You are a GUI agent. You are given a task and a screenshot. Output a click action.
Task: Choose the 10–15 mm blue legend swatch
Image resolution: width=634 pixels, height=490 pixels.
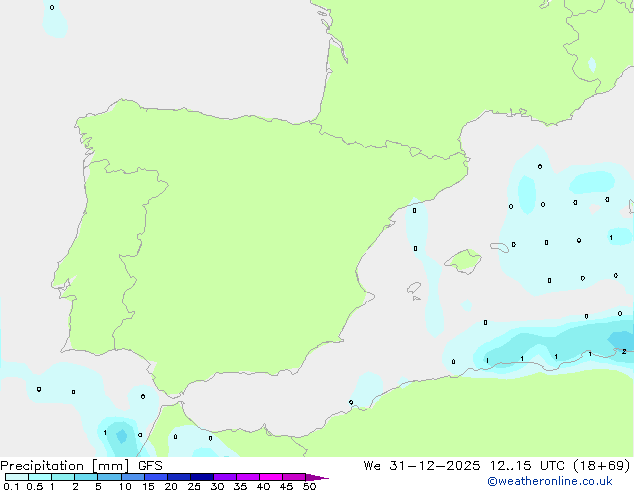(133, 477)
